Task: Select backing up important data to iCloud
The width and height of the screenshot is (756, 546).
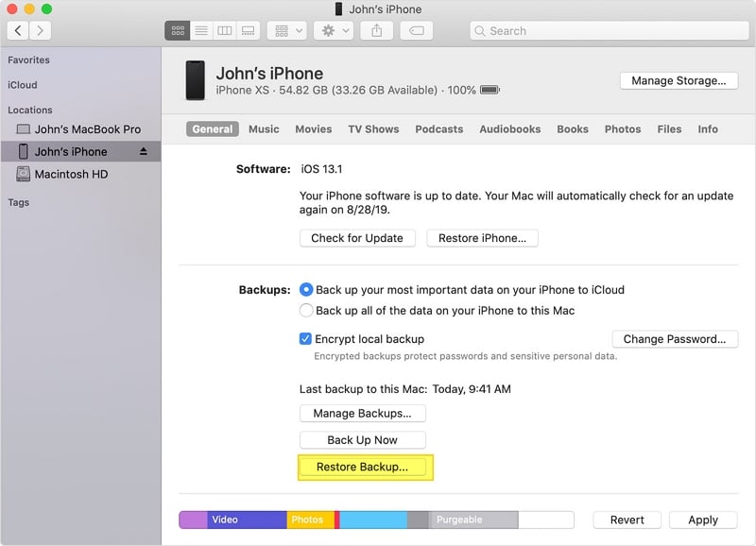Action: pyautogui.click(x=305, y=289)
